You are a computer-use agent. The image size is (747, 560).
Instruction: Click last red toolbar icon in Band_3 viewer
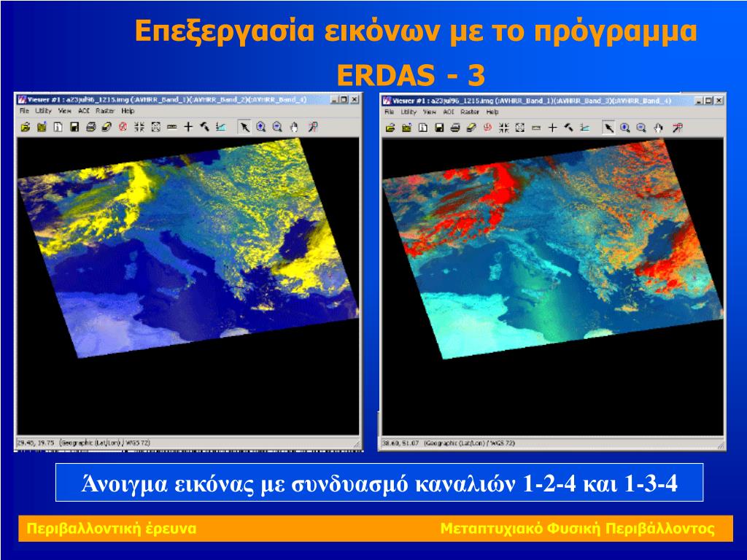coord(677,128)
